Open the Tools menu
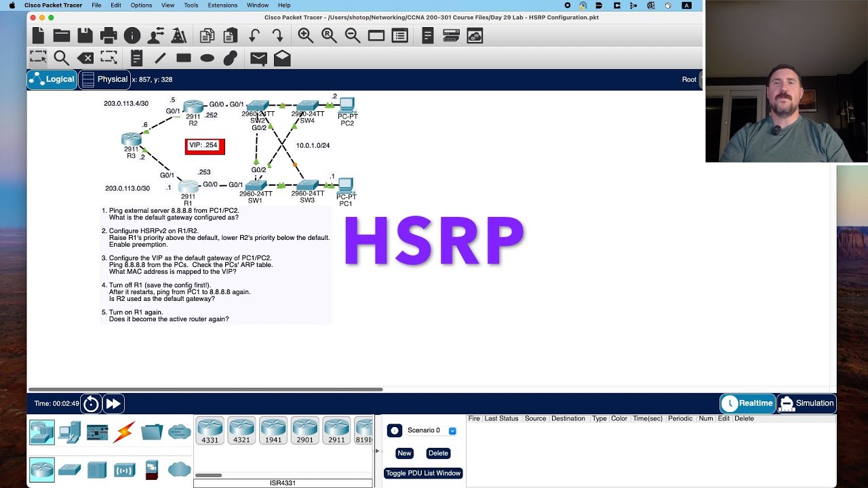 191,5
